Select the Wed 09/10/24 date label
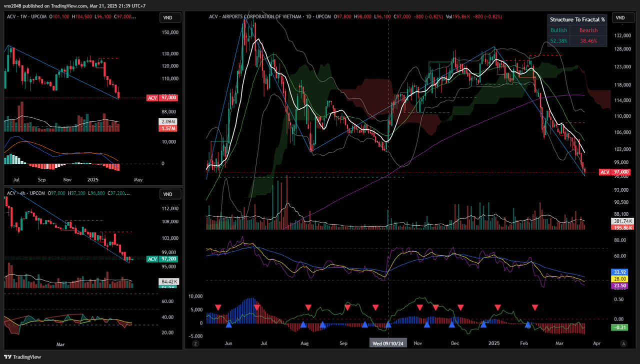 coord(388,344)
